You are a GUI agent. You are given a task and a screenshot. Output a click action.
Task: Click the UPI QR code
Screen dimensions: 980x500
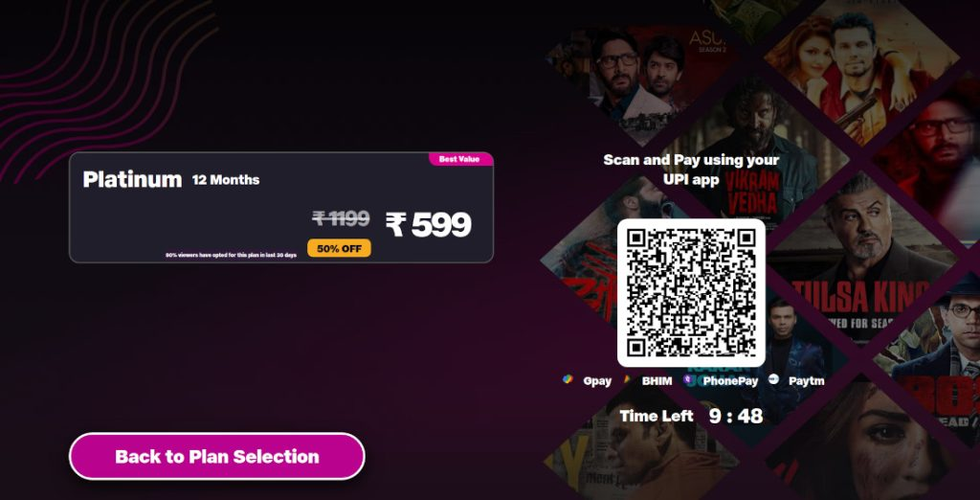pyautogui.click(x=691, y=293)
